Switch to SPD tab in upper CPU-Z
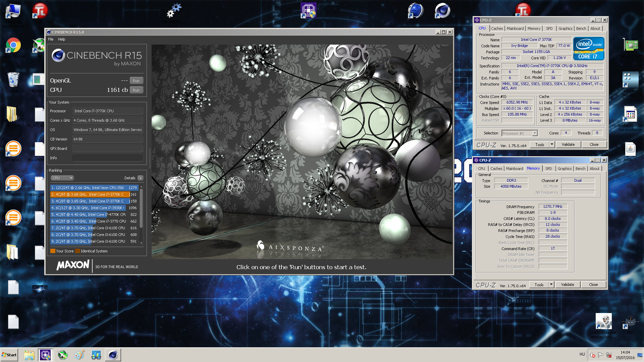 click(549, 28)
